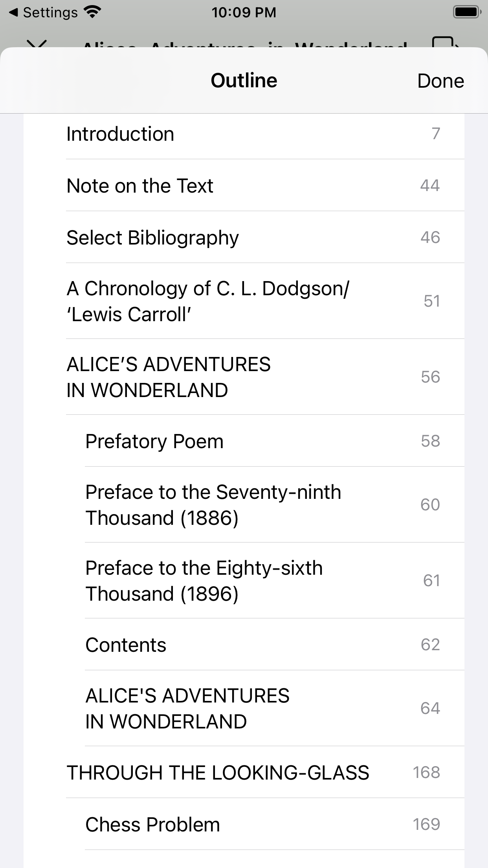Image resolution: width=488 pixels, height=868 pixels.
Task: Tap page number 168
Action: 426,772
